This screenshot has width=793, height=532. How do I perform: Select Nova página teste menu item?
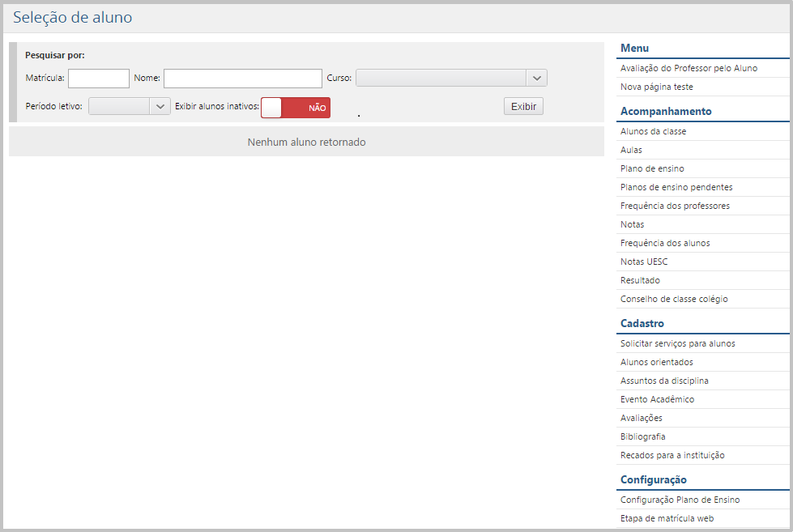(x=656, y=87)
